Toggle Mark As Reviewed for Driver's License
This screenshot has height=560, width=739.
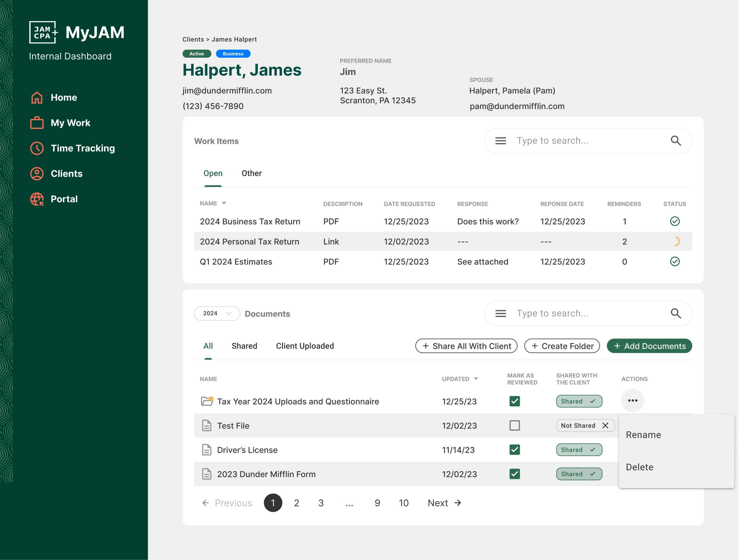pyautogui.click(x=515, y=450)
